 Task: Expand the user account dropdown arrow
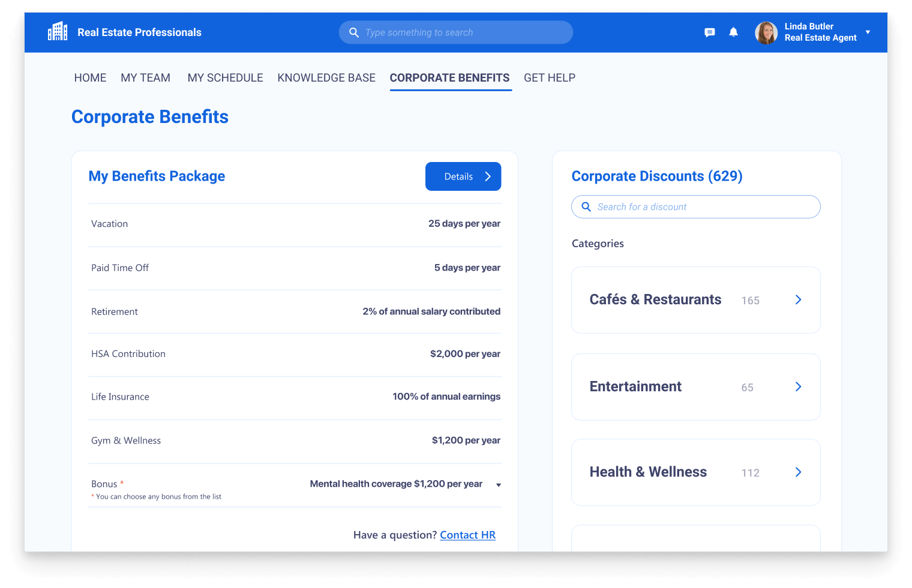(x=868, y=32)
